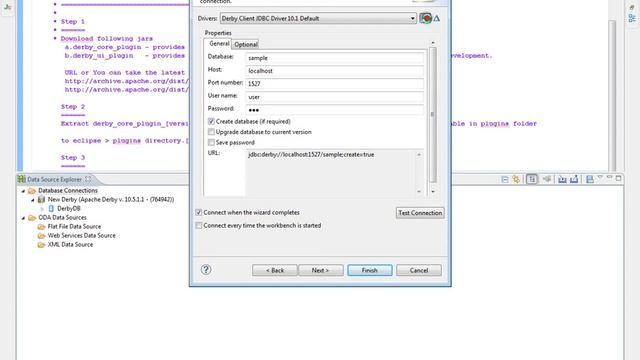This screenshot has height=360, width=640.
Task: Check the Save password box
Action: (x=211, y=142)
